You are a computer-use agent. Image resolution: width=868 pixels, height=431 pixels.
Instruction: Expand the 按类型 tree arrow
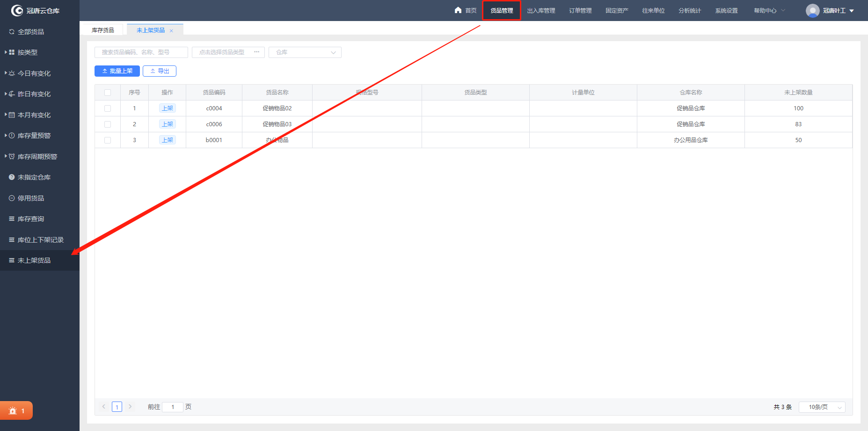point(6,52)
